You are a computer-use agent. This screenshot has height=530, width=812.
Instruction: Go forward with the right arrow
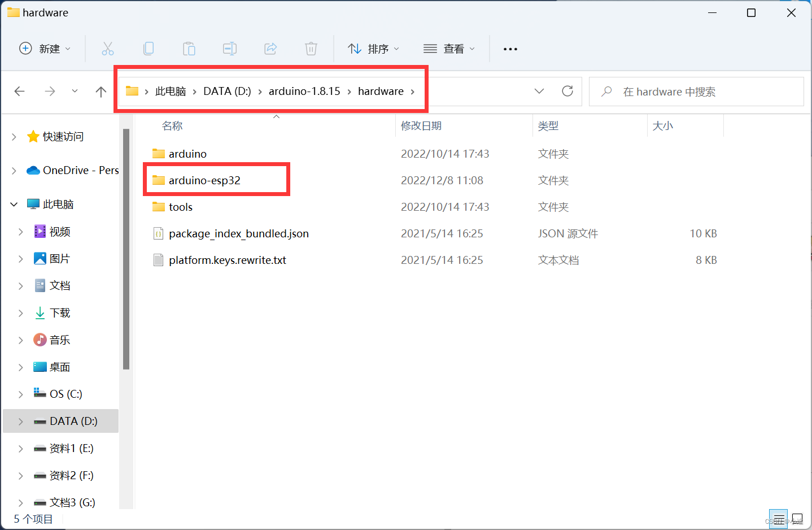[x=50, y=91]
